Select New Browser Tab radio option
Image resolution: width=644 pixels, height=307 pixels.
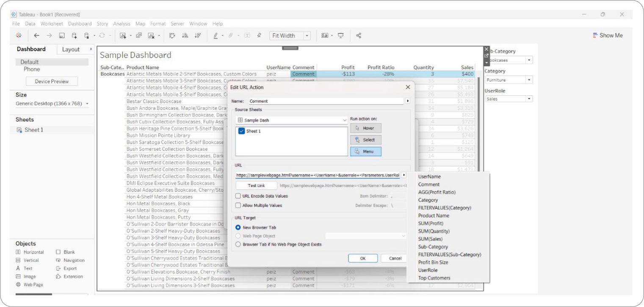[238, 227]
